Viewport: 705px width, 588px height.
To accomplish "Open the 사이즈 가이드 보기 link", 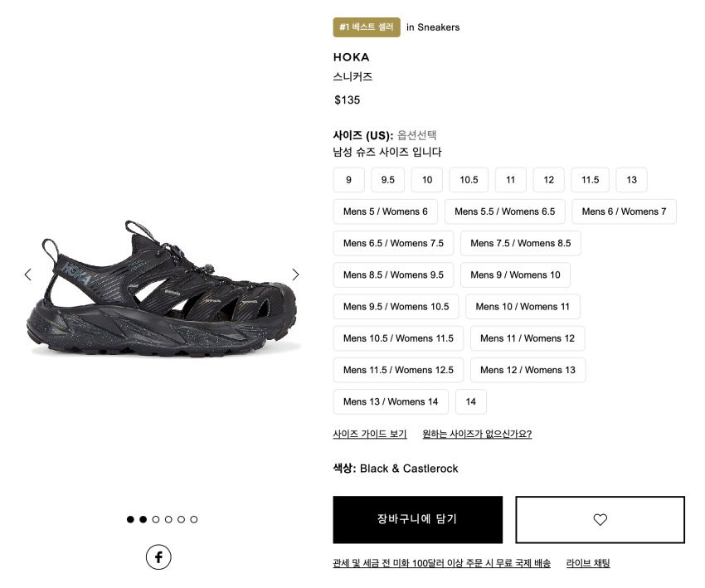I will coord(370,434).
